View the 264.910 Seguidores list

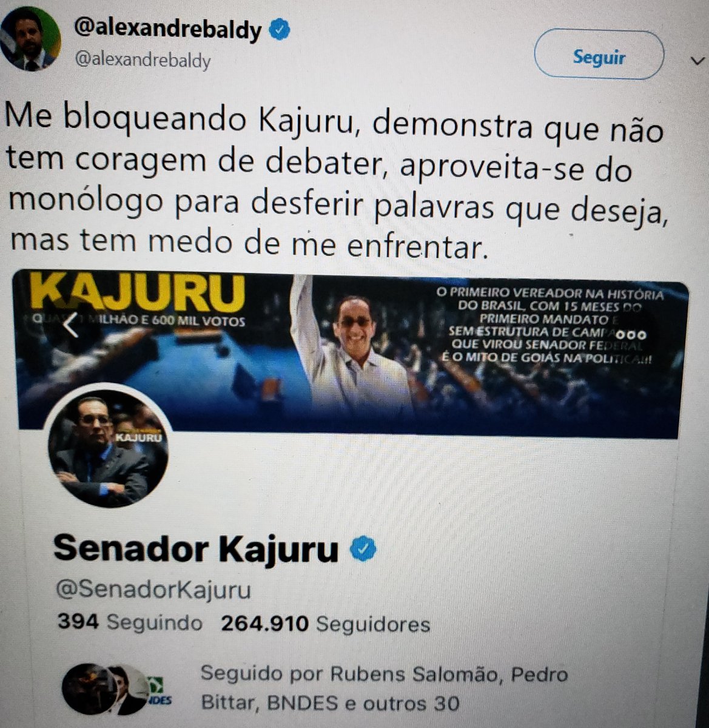click(325, 624)
